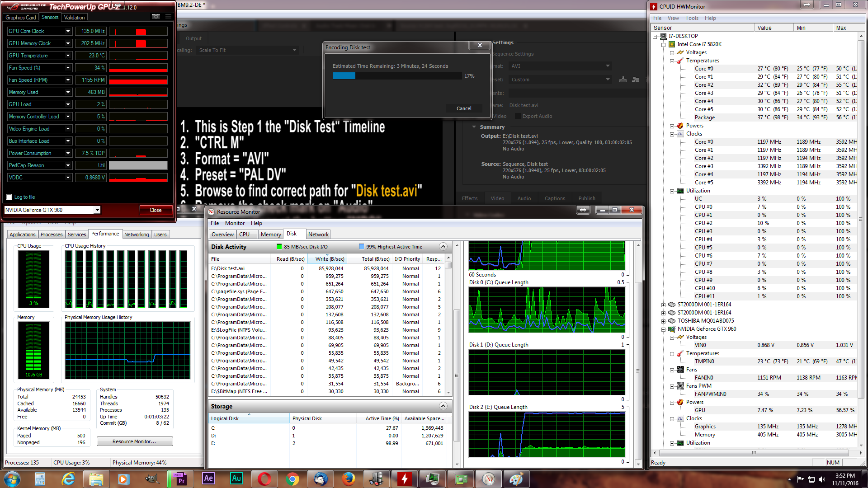Screen dimensions: 868x488
Task: Open Resource Monitor Monitor menu
Action: [235, 223]
